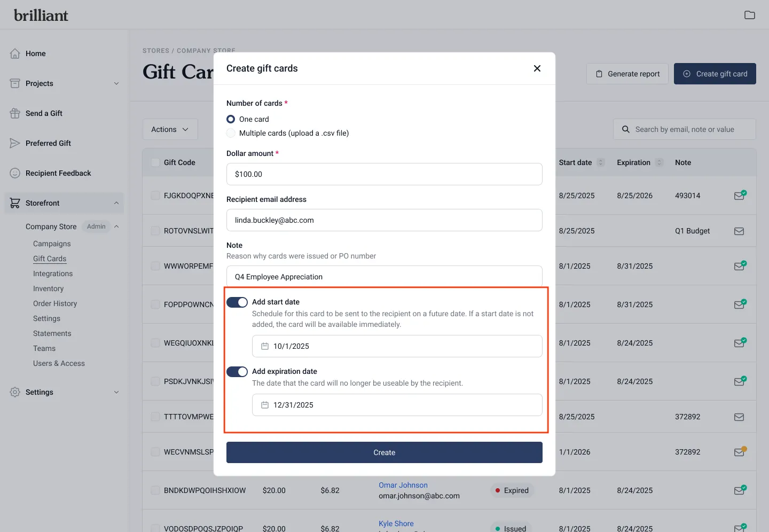Viewport: 769px width, 532px height.
Task: Close the Create gift cards dialog
Action: [x=537, y=68]
